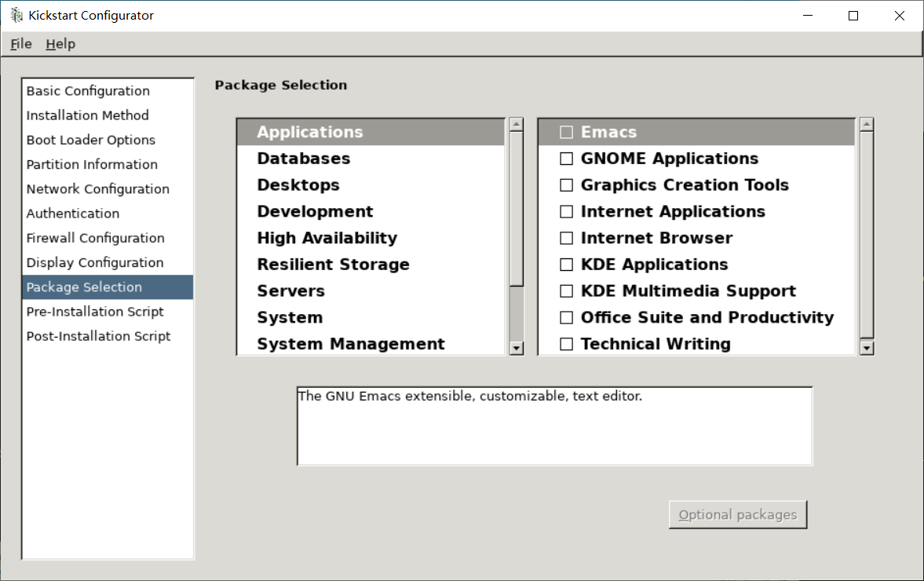This screenshot has width=924, height=581.
Task: Open Display Configuration section
Action: (x=108, y=263)
